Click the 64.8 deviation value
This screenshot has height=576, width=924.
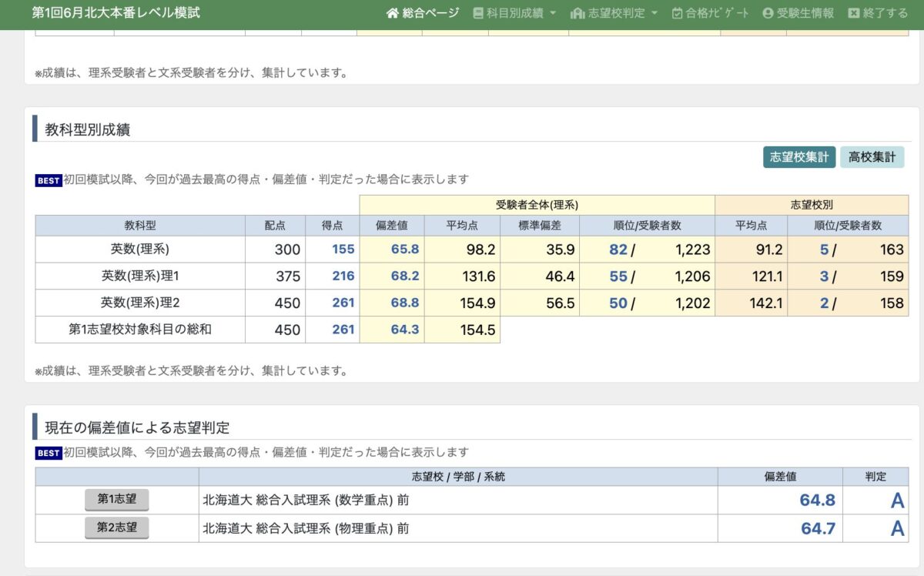[x=817, y=501]
